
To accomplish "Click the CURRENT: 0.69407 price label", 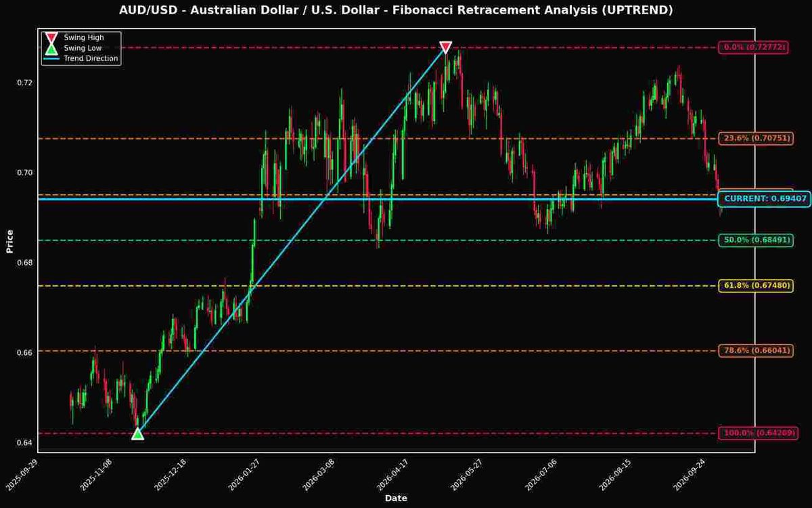I will pyautogui.click(x=765, y=198).
